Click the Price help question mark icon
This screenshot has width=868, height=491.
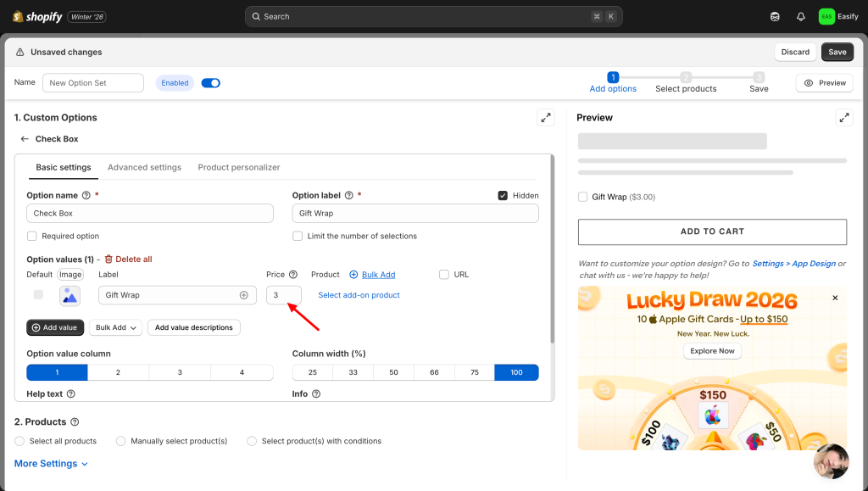pos(293,275)
